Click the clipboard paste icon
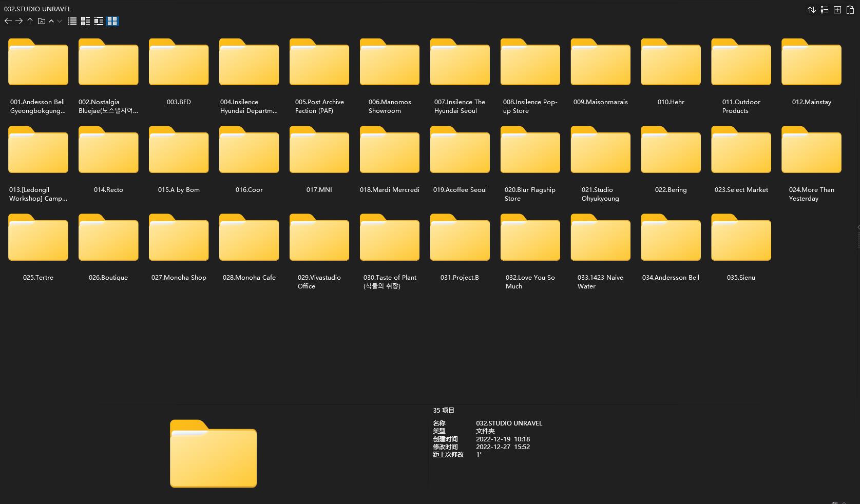This screenshot has height=504, width=860. tap(850, 10)
